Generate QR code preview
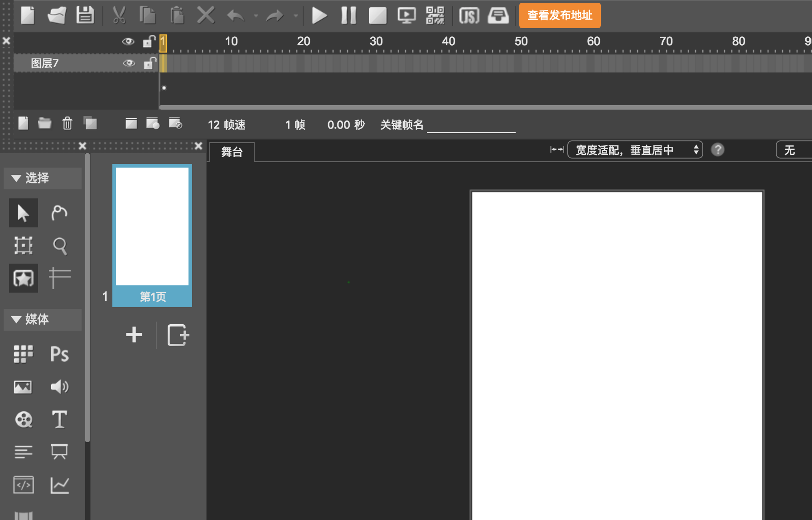Image resolution: width=812 pixels, height=520 pixels. pos(435,15)
